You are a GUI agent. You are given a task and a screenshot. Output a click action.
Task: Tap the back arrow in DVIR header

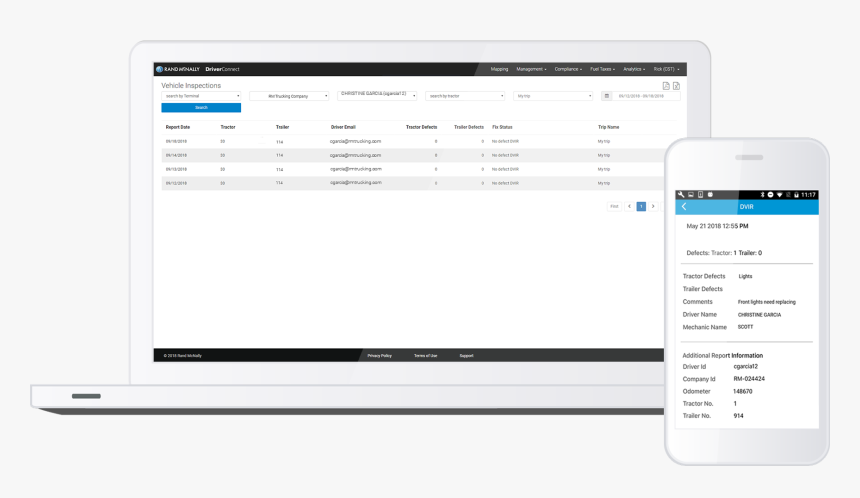(x=684, y=206)
